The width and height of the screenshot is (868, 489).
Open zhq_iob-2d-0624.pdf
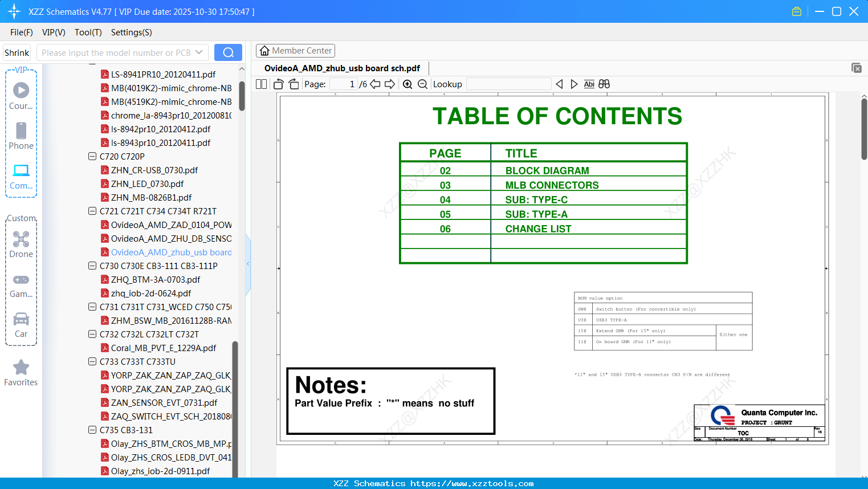point(151,293)
